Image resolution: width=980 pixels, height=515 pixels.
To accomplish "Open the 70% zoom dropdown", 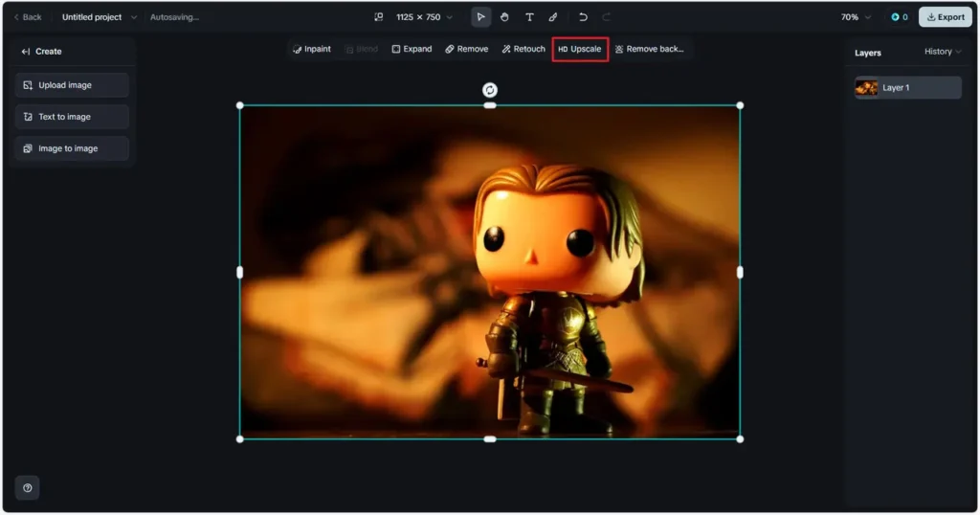I will 855,17.
